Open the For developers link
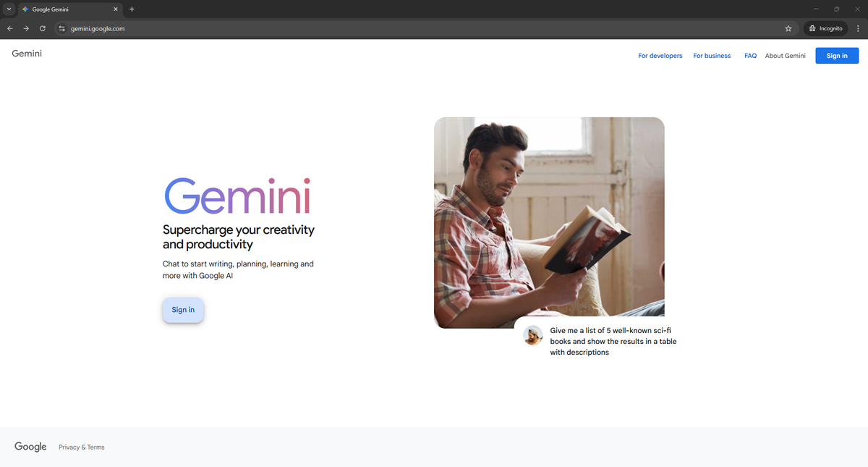The image size is (868, 467). (660, 56)
